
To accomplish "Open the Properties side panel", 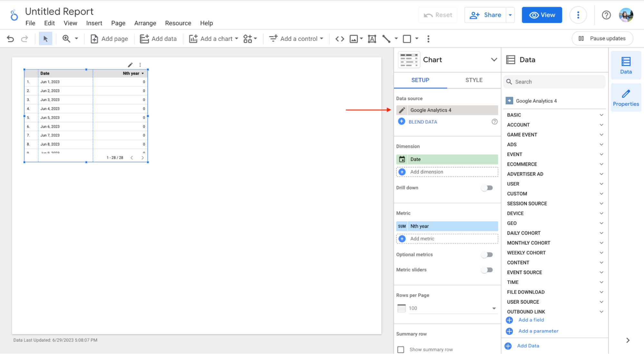I will [x=626, y=98].
